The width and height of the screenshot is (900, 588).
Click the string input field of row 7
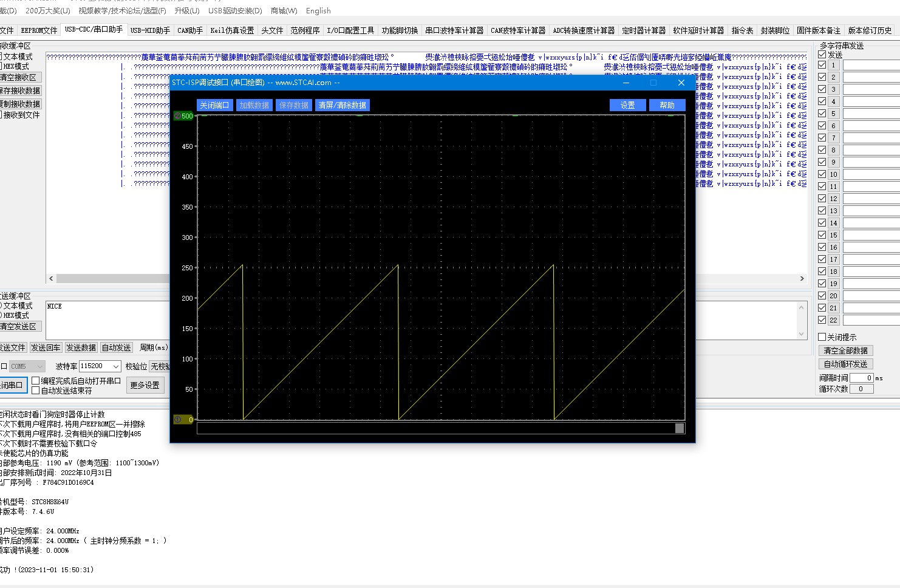(871, 138)
